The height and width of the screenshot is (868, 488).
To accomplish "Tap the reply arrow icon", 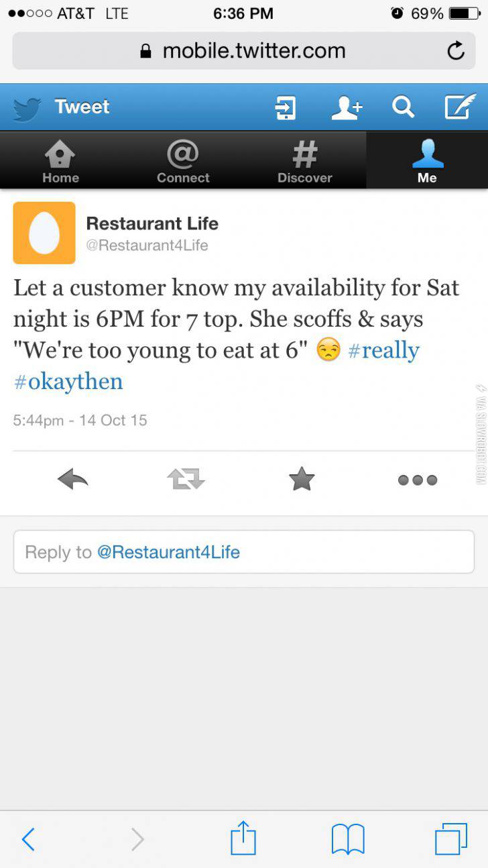I will tap(73, 479).
